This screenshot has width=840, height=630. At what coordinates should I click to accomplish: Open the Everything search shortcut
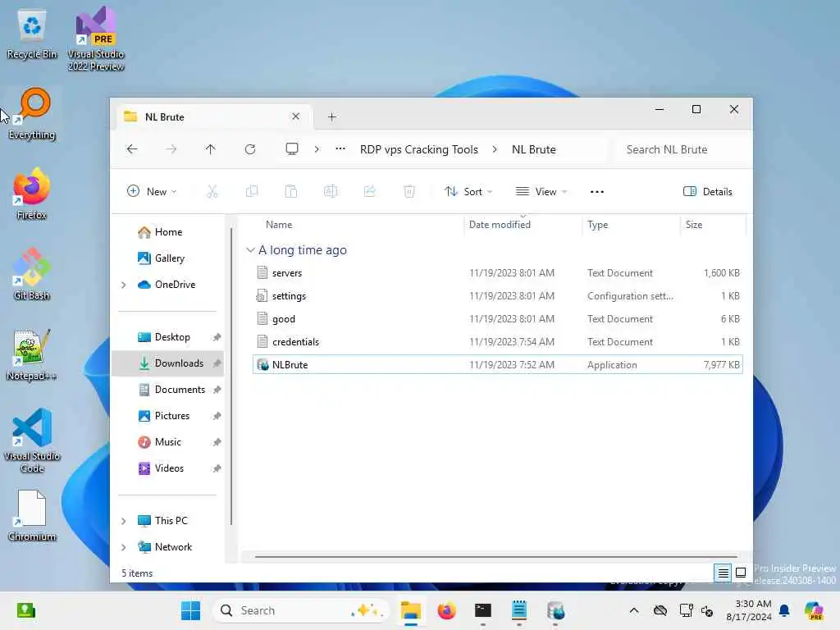(x=32, y=115)
